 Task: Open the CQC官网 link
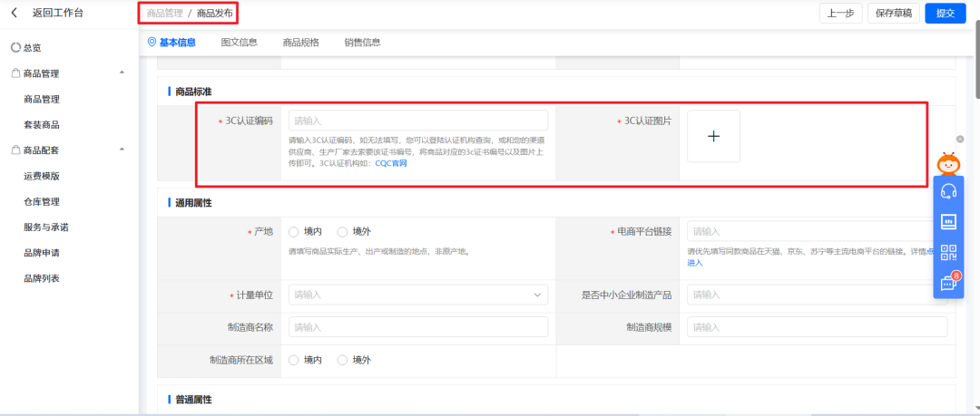391,164
